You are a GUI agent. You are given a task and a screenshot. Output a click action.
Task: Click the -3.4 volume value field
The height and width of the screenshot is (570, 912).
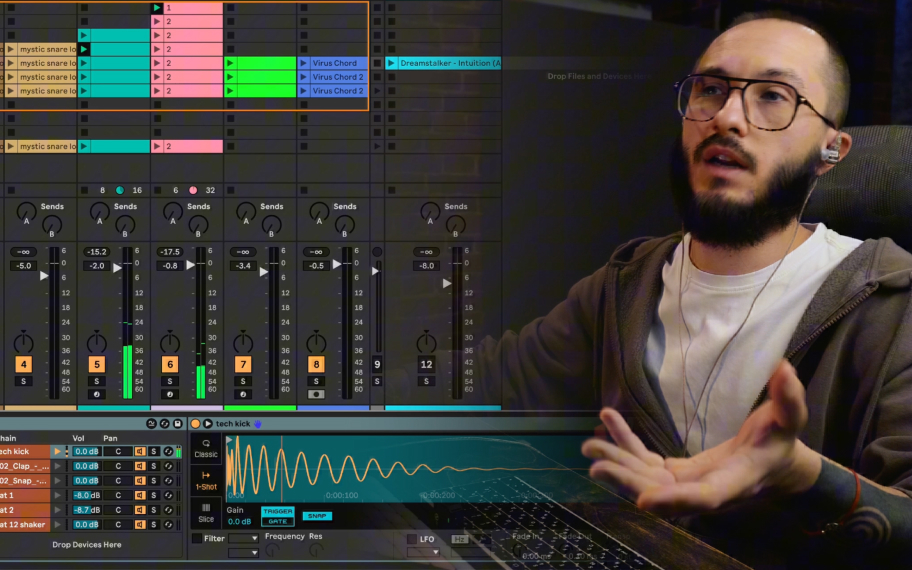243,266
